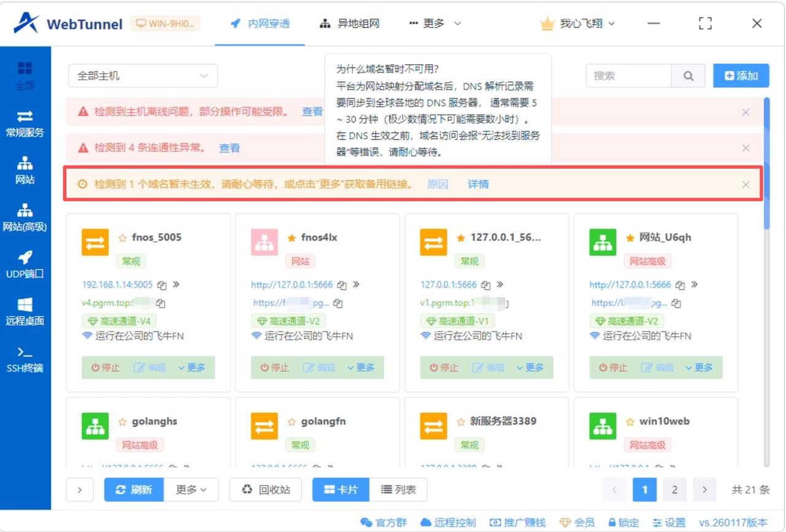Click the search magnifier icon

click(688, 75)
